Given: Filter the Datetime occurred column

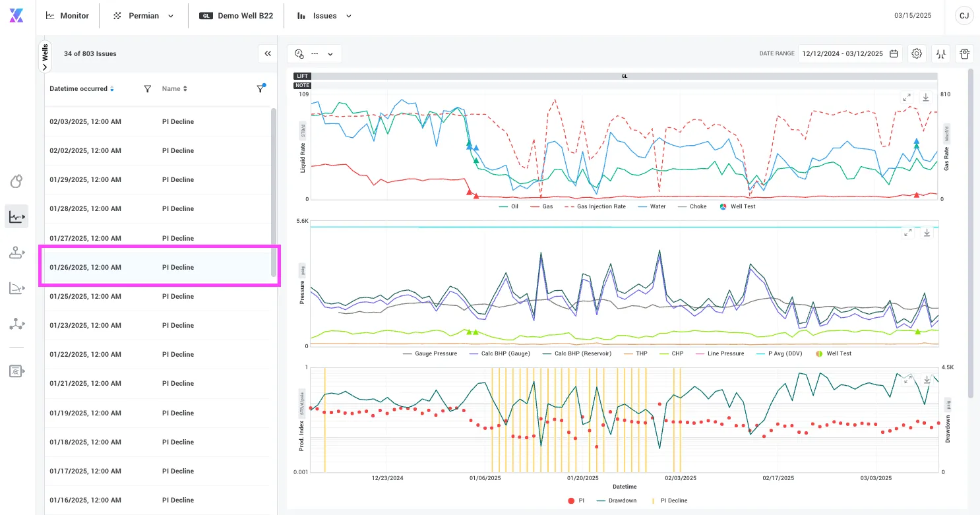Looking at the screenshot, I should (148, 88).
